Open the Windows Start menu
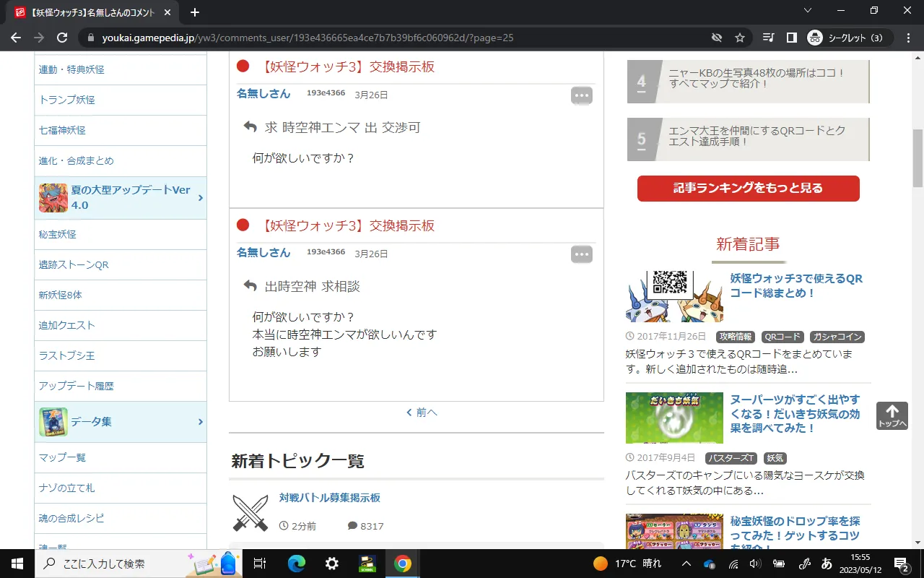Viewport: 924px width, 578px height. click(x=17, y=564)
